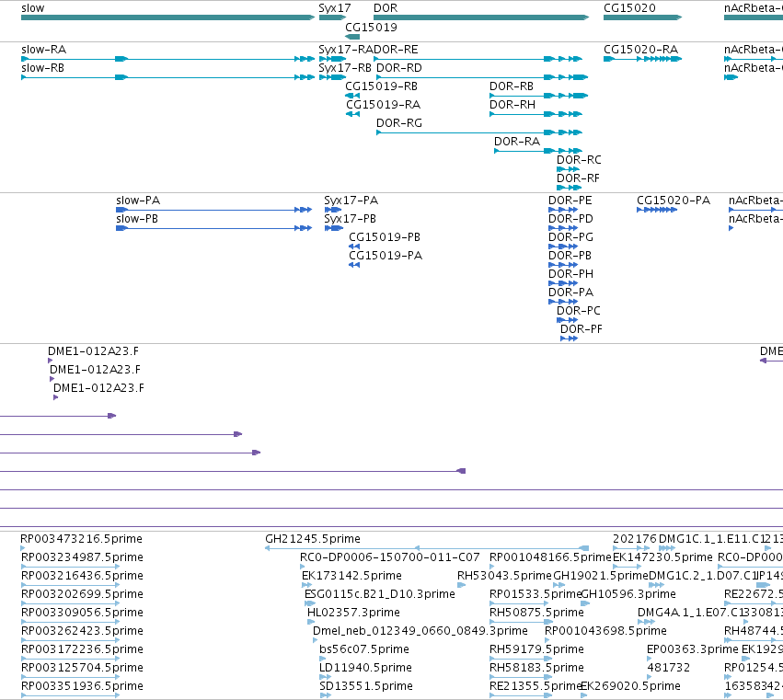
Task: Select the DOR-PA protein label
Action: pyautogui.click(x=570, y=293)
